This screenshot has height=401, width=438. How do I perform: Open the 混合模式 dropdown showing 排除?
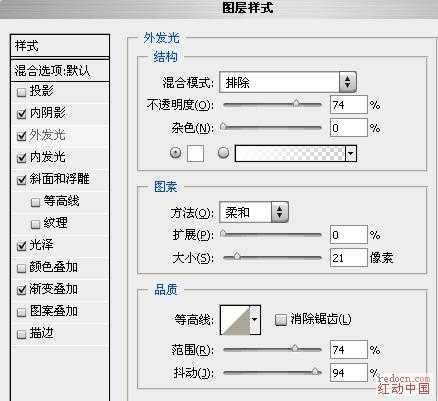pos(288,82)
